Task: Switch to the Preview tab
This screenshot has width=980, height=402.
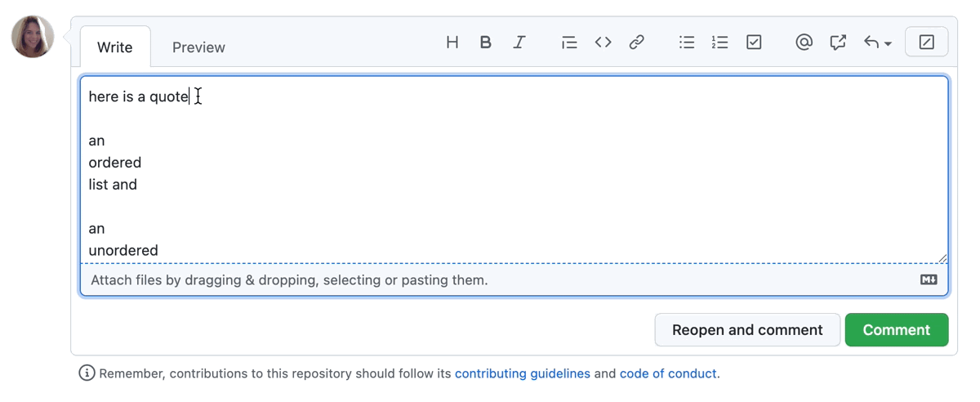Action: click(198, 47)
